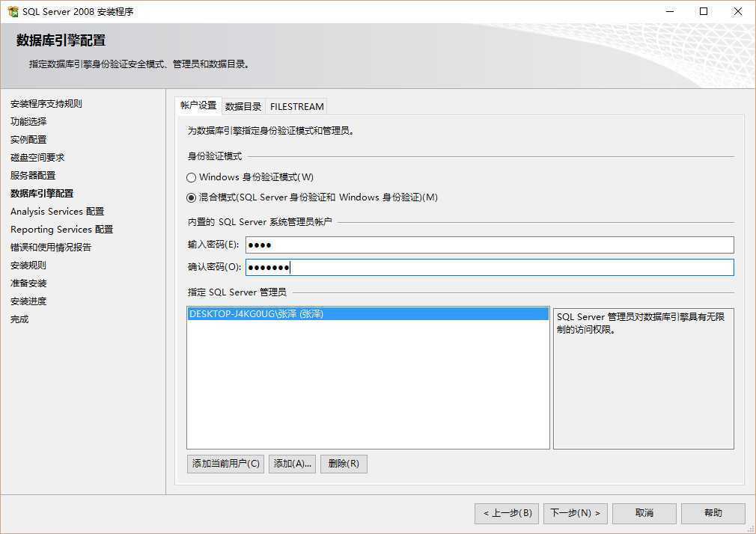Click the 删除(R) button
This screenshot has width=756, height=534.
(344, 464)
